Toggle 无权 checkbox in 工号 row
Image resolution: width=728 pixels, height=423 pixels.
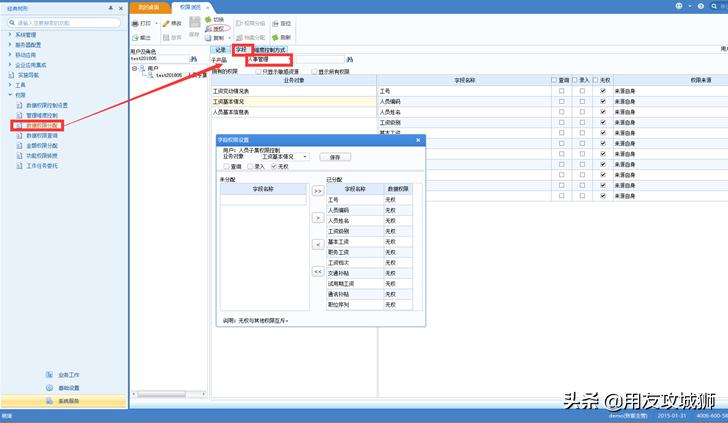tap(603, 91)
